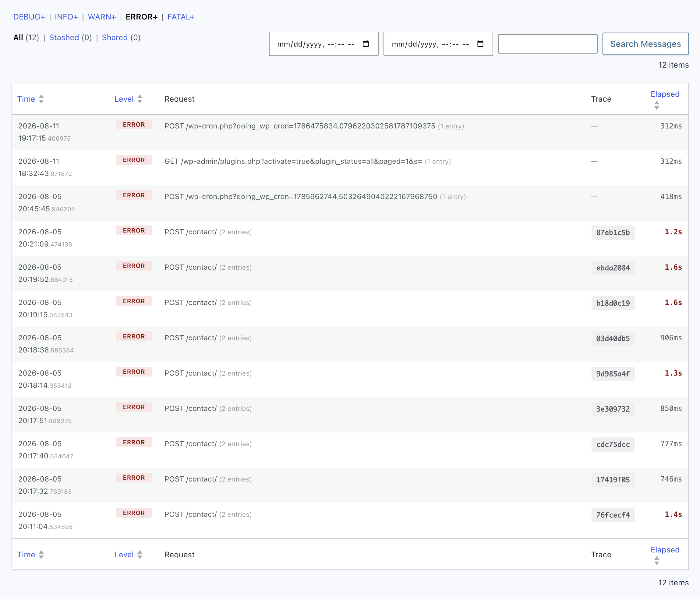Open trace 17419f05
The width and height of the screenshot is (700, 599).
613,479
